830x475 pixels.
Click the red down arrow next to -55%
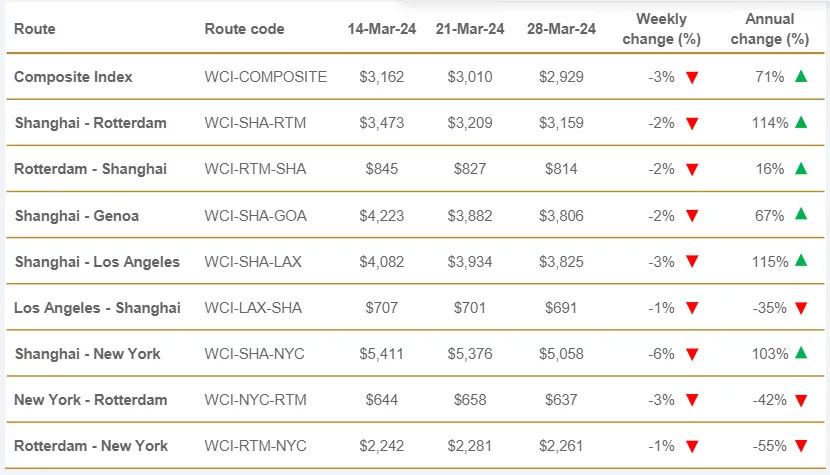801,446
